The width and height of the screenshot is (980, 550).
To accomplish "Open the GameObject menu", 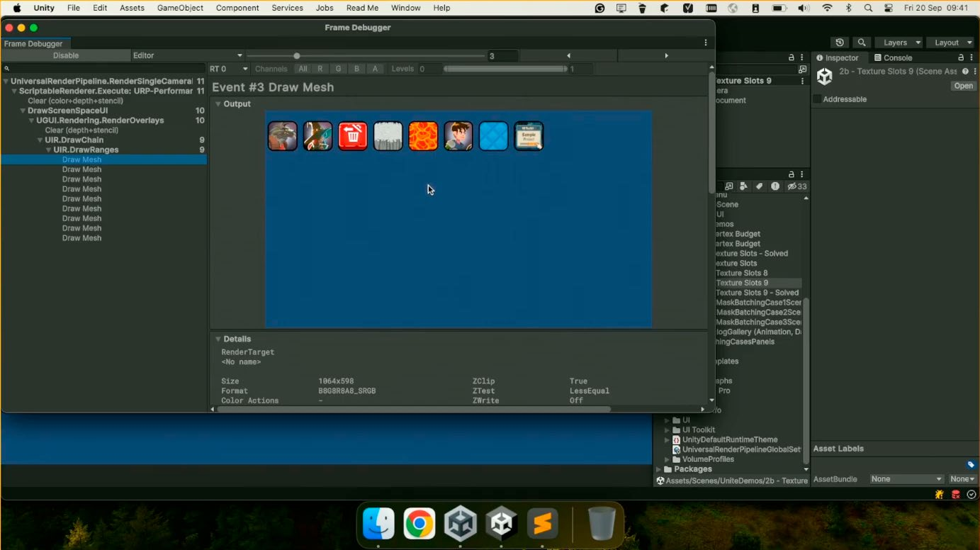I will coord(180,8).
